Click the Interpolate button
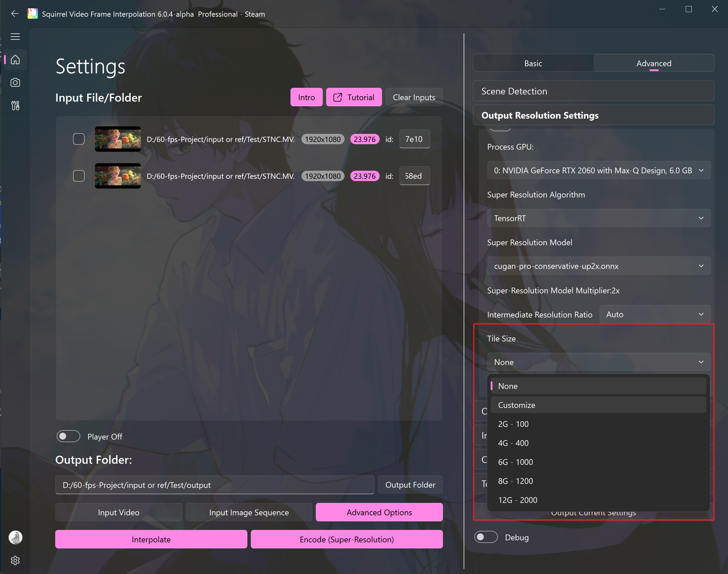 coord(151,539)
